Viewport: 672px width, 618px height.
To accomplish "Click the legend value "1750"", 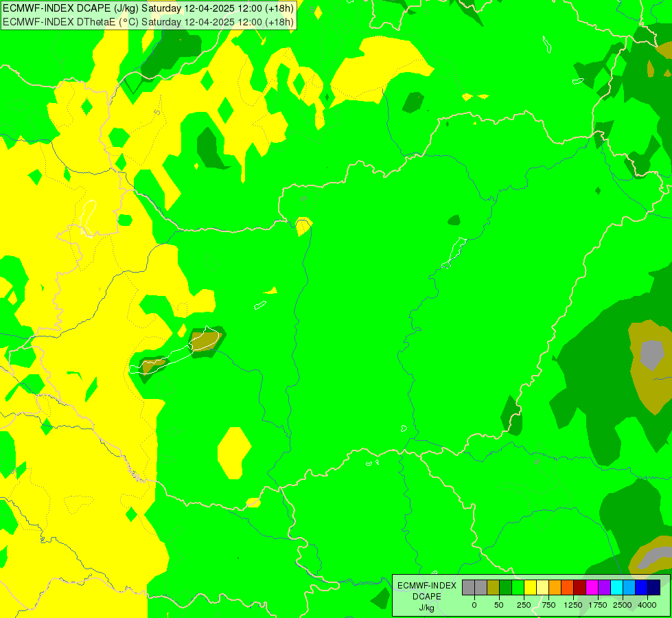I will pos(598,605).
